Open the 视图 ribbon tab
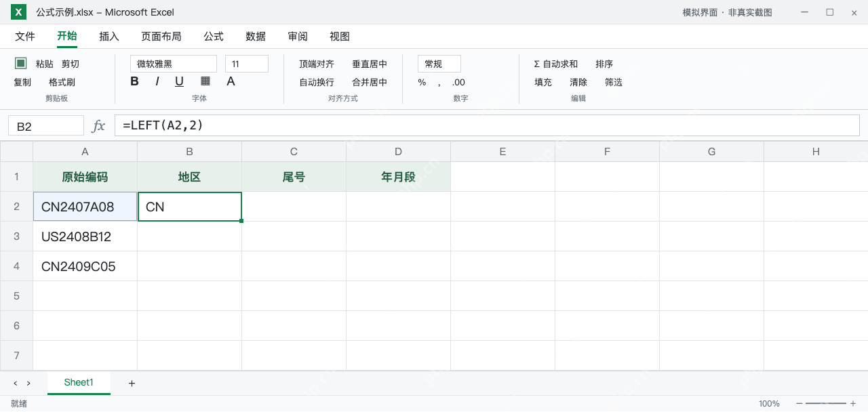Screen dimensions: 868x412 340,37
